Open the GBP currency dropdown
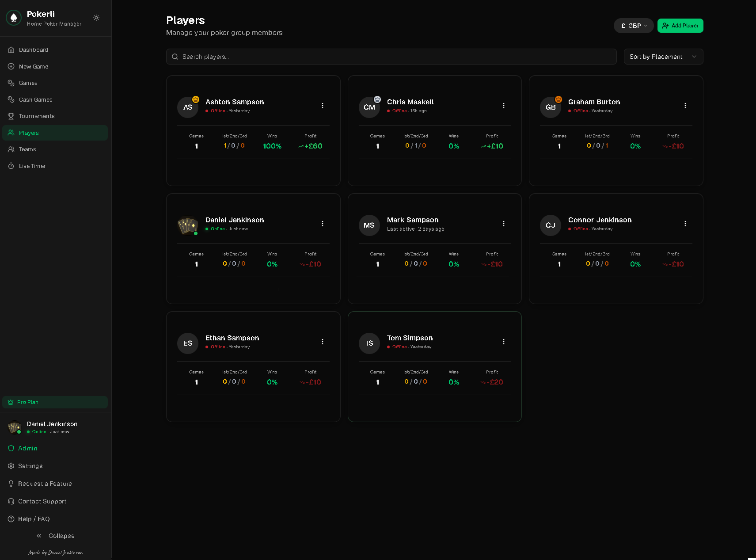 pyautogui.click(x=634, y=26)
